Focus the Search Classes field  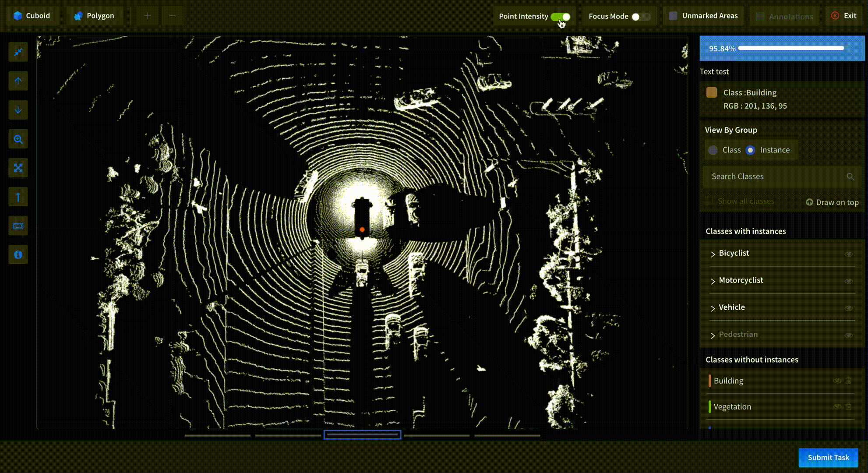point(782,176)
